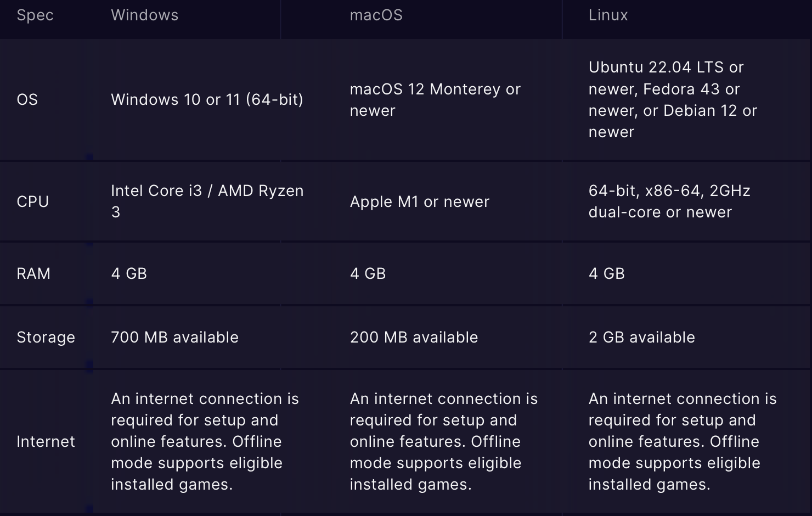Click the 64-bit x86-64 2GHz dual-core cell
This screenshot has height=516, width=812.
pyautogui.click(x=669, y=201)
